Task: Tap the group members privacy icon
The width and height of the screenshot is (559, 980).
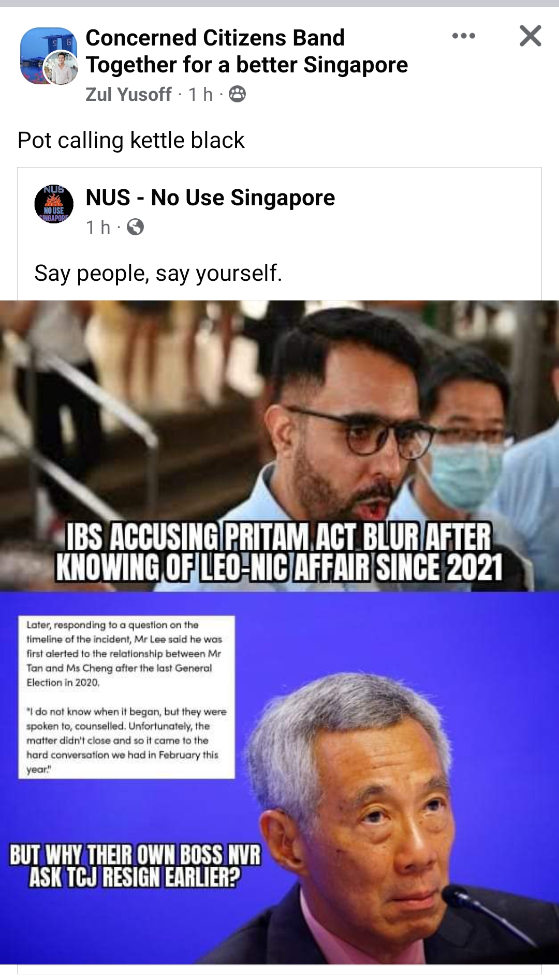Action: coord(237,94)
